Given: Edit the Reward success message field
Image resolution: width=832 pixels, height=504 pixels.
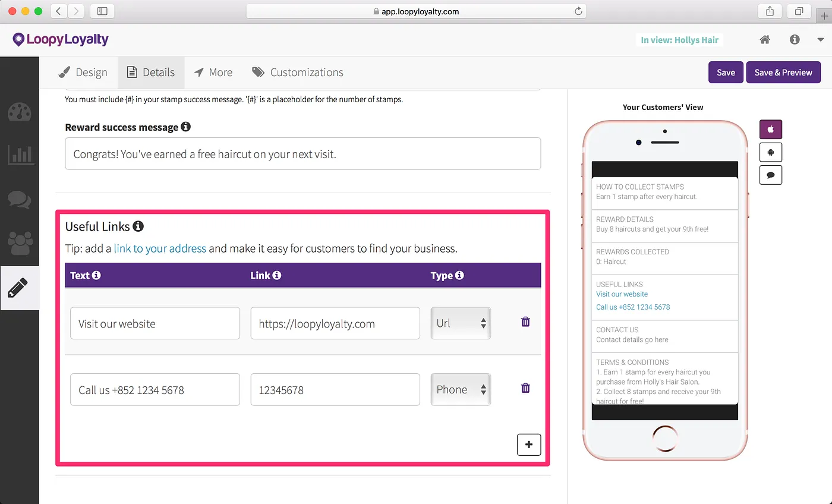Looking at the screenshot, I should tap(303, 154).
